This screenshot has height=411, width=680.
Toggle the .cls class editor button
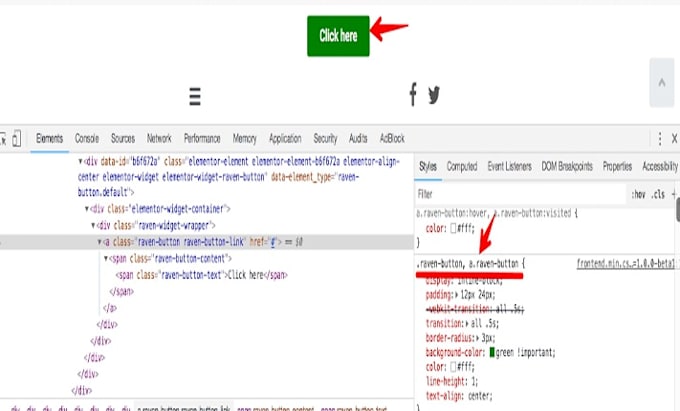(x=658, y=195)
